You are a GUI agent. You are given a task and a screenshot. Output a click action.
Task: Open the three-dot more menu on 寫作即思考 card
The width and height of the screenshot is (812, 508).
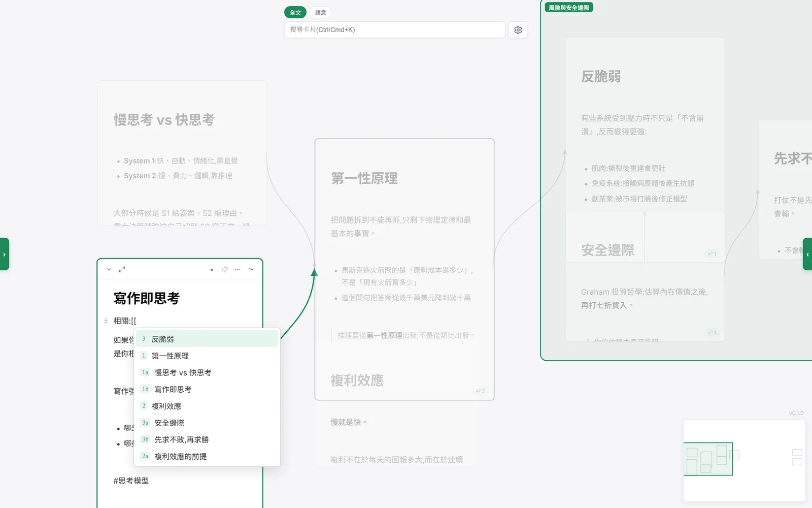tap(238, 270)
